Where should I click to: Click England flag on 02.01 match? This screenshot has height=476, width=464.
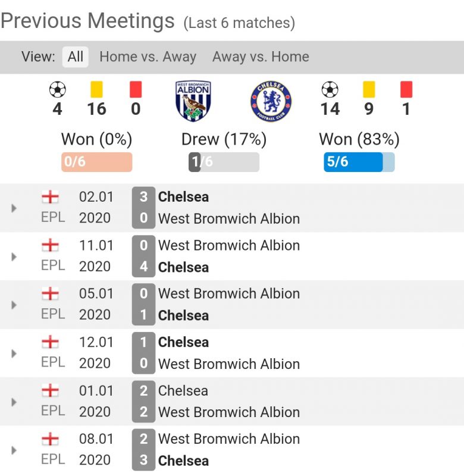tap(51, 196)
